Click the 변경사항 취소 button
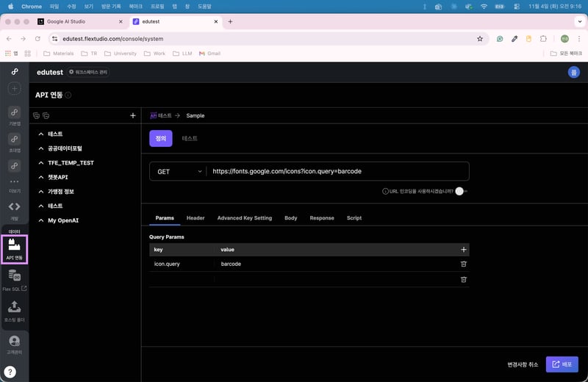Image resolution: width=588 pixels, height=382 pixels. [523, 364]
